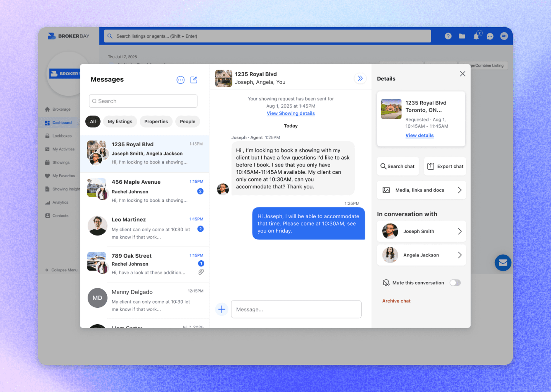Click the 1235 Royal Blvd header thumbnail
This screenshot has height=392, width=551.
[x=223, y=78]
